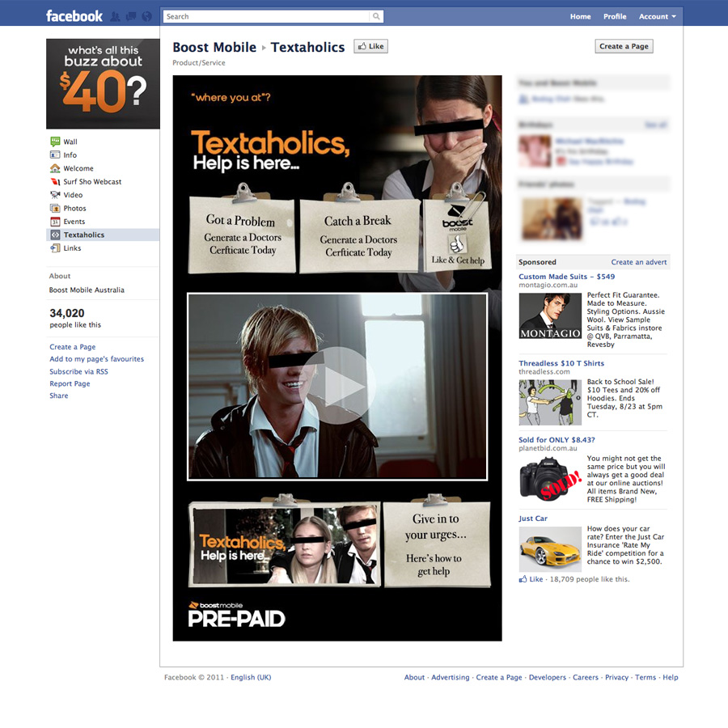Click Help in the footer

click(x=671, y=677)
